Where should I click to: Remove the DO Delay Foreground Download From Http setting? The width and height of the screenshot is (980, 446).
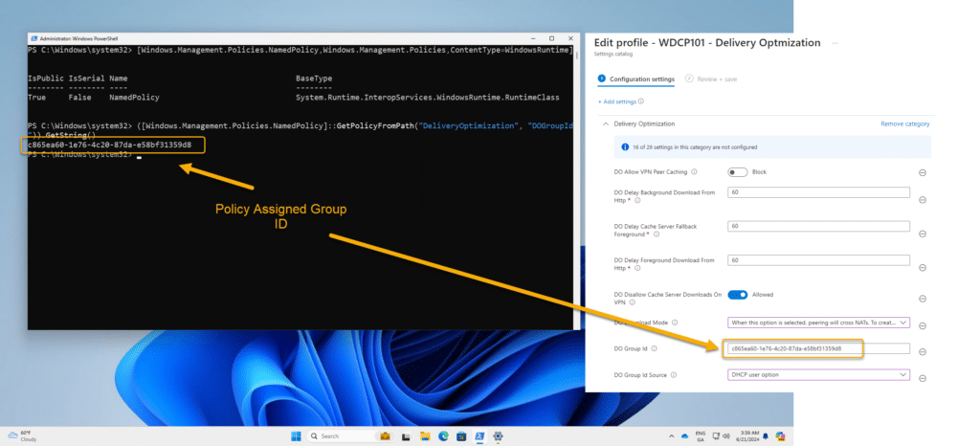tap(922, 267)
